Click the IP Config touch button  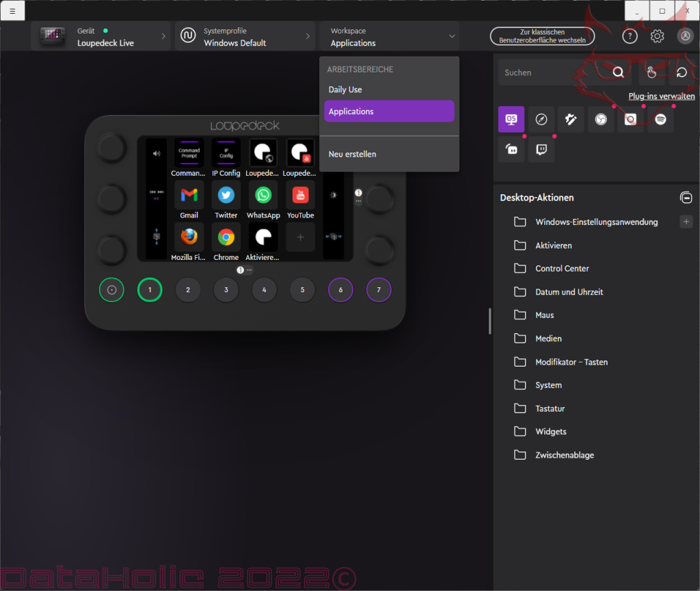coord(226,153)
